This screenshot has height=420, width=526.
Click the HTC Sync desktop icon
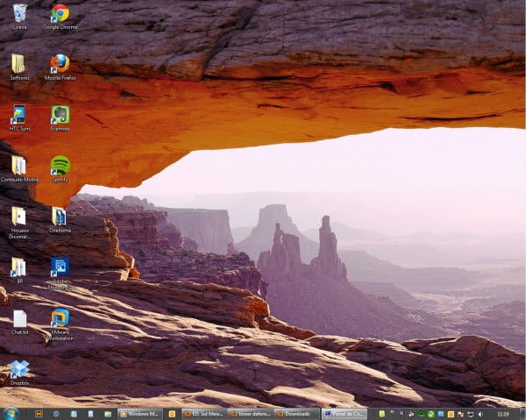coord(19,114)
